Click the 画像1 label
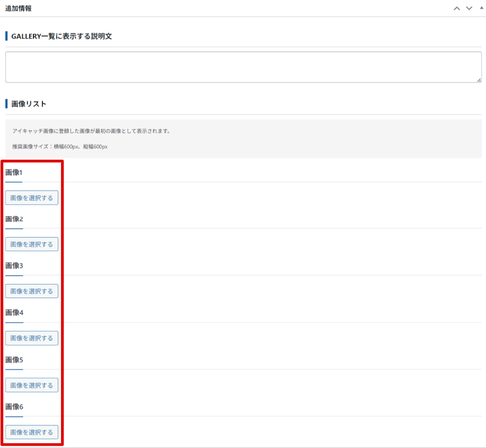The height and width of the screenshot is (448, 486). [x=14, y=173]
